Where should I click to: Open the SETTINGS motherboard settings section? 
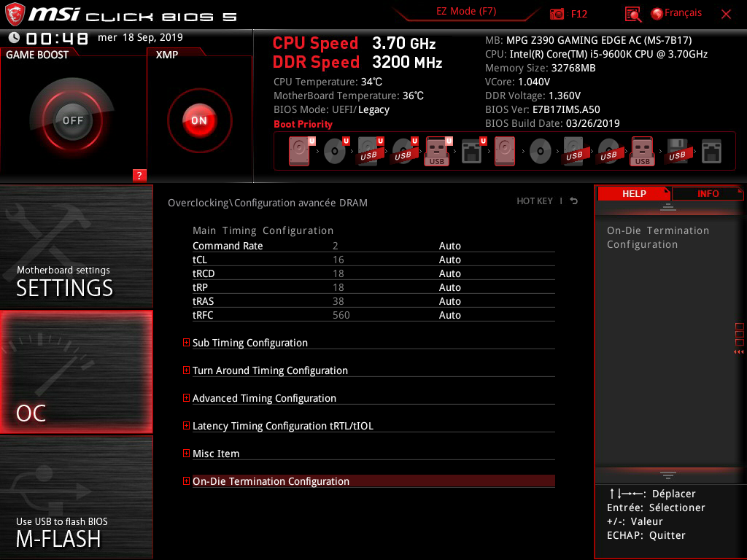76,246
